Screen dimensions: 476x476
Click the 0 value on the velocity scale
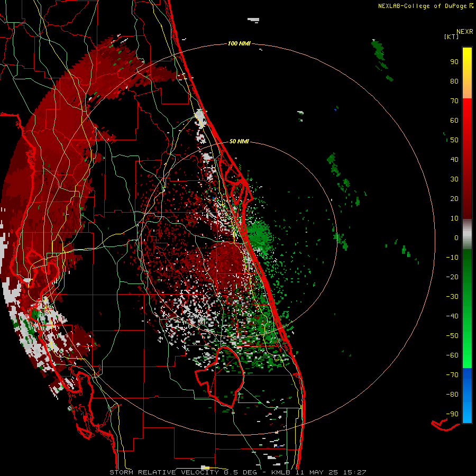pyautogui.click(x=456, y=237)
